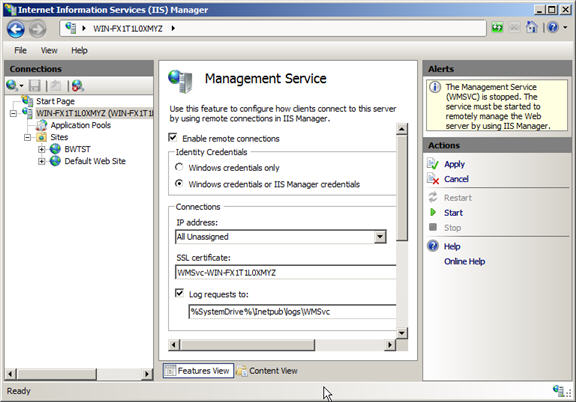Click the vertical scrollbar thumb in Management Service
This screenshot has width=576, height=402.
tap(402, 188)
